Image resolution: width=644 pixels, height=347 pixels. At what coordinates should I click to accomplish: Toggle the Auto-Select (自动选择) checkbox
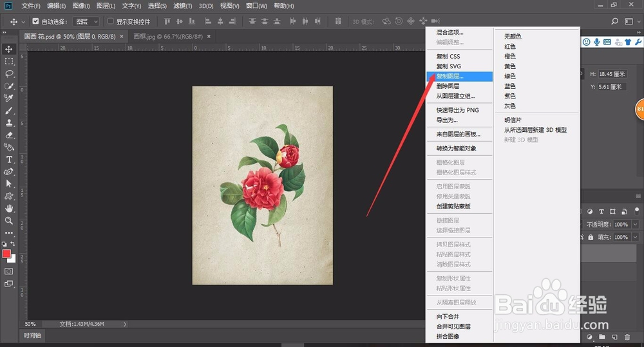35,21
